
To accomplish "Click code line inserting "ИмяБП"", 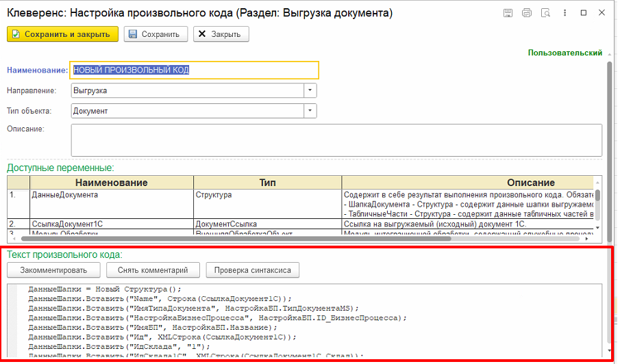I will coord(153,327).
